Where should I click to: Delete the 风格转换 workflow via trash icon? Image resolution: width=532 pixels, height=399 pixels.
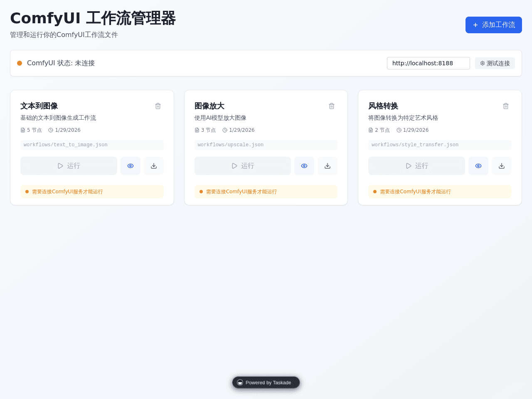[506, 106]
